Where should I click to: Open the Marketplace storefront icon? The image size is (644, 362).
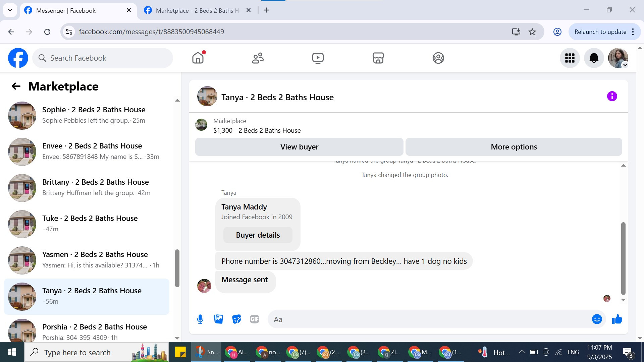[378, 58]
